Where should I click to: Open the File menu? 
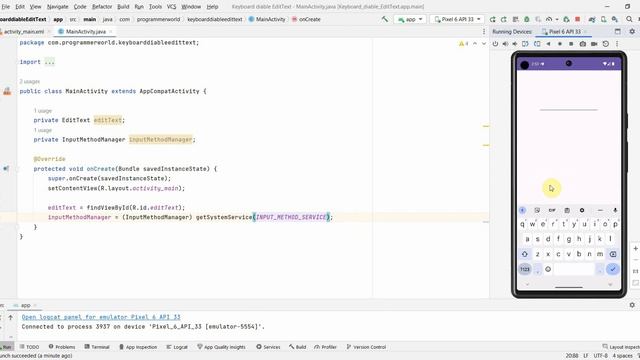6,7
